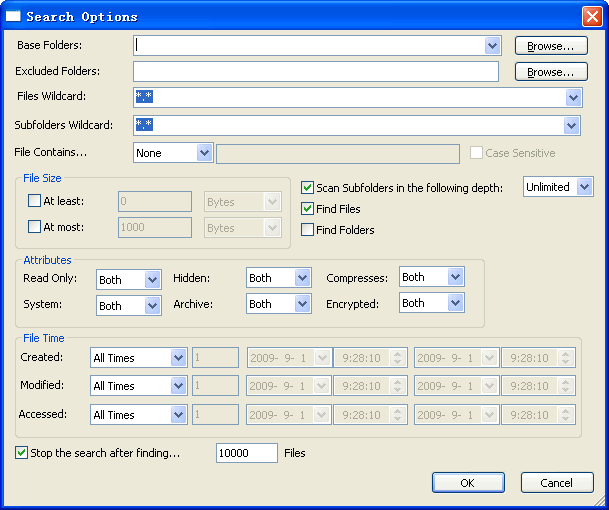Open the Base Folders dropdown list
Image resolution: width=609 pixels, height=510 pixels.
(x=492, y=45)
